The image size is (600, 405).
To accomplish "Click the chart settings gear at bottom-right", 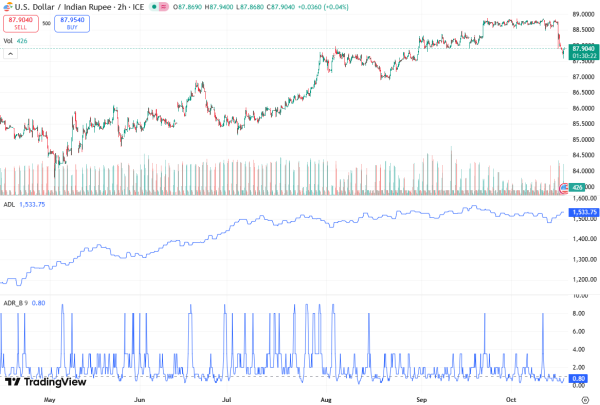I will [584, 398].
